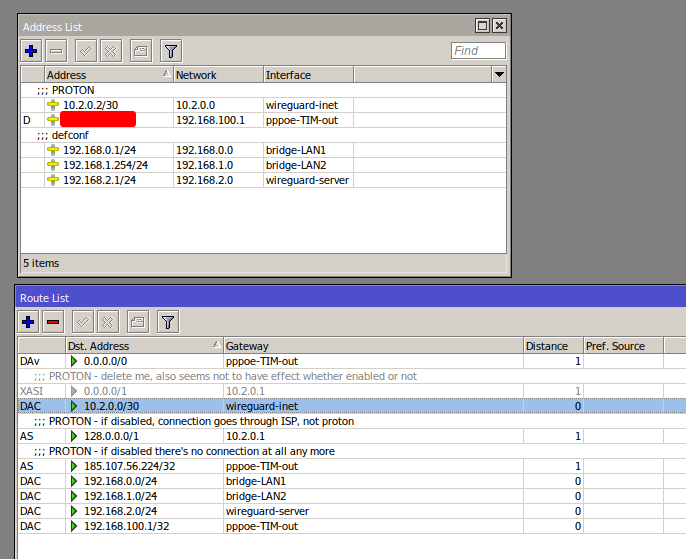Click bridge-LAN1 interface in Address List

tap(296, 150)
